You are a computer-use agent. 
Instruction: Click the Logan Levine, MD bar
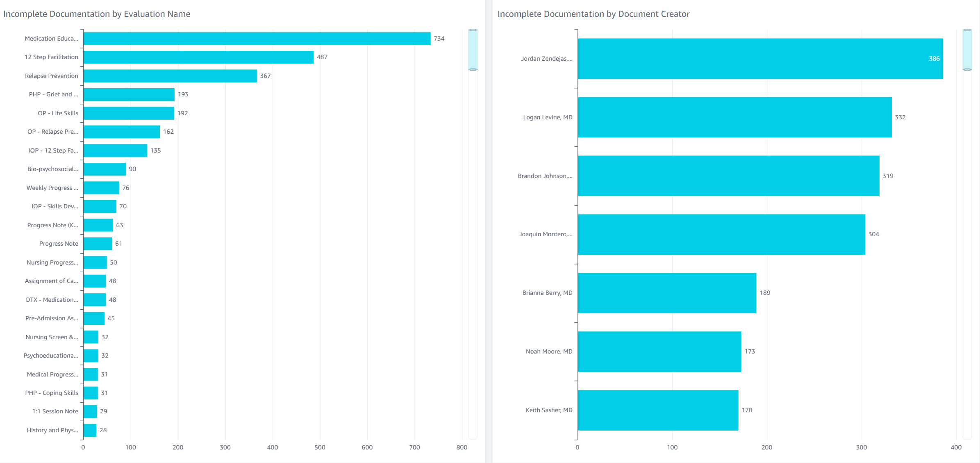(734, 117)
